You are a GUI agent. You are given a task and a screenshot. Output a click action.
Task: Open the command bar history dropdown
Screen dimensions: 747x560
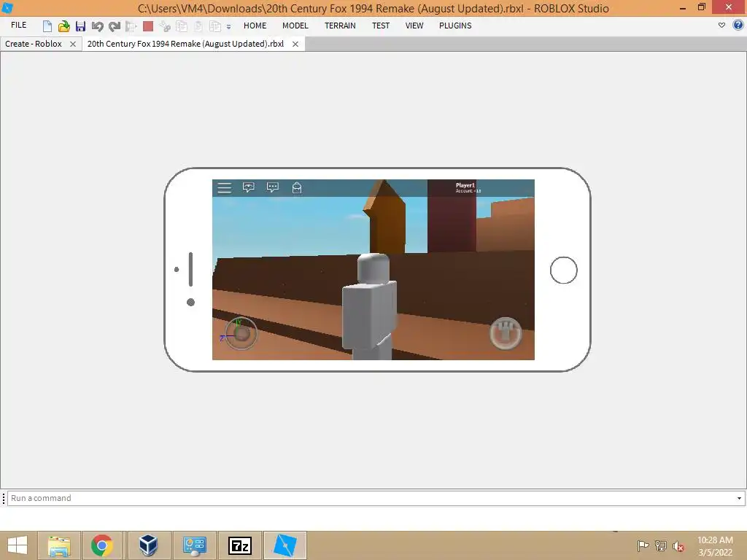pos(740,498)
